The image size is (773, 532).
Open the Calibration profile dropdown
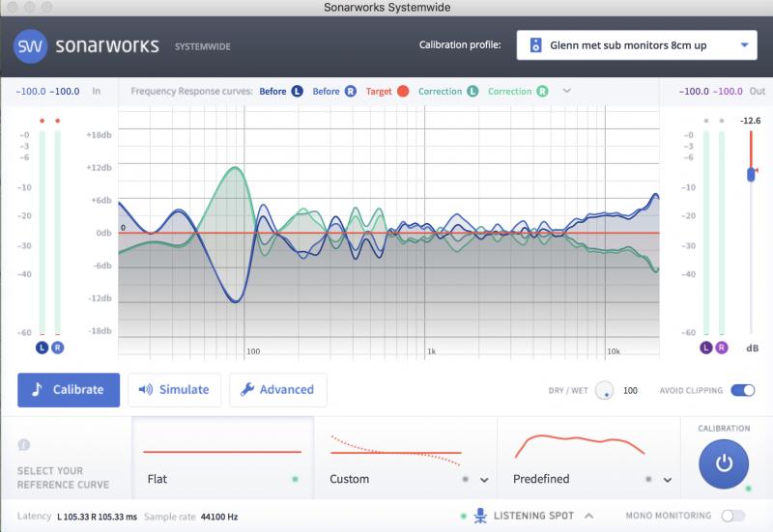tap(637, 45)
